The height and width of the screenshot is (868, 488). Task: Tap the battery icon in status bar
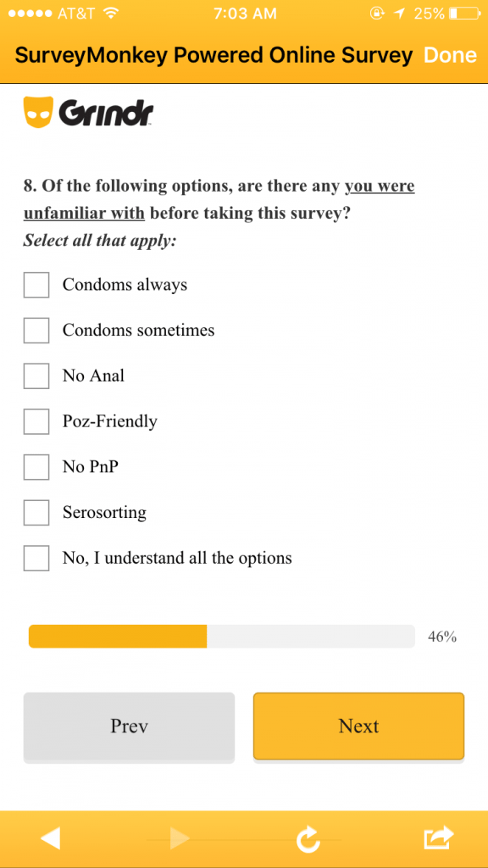pos(464,14)
